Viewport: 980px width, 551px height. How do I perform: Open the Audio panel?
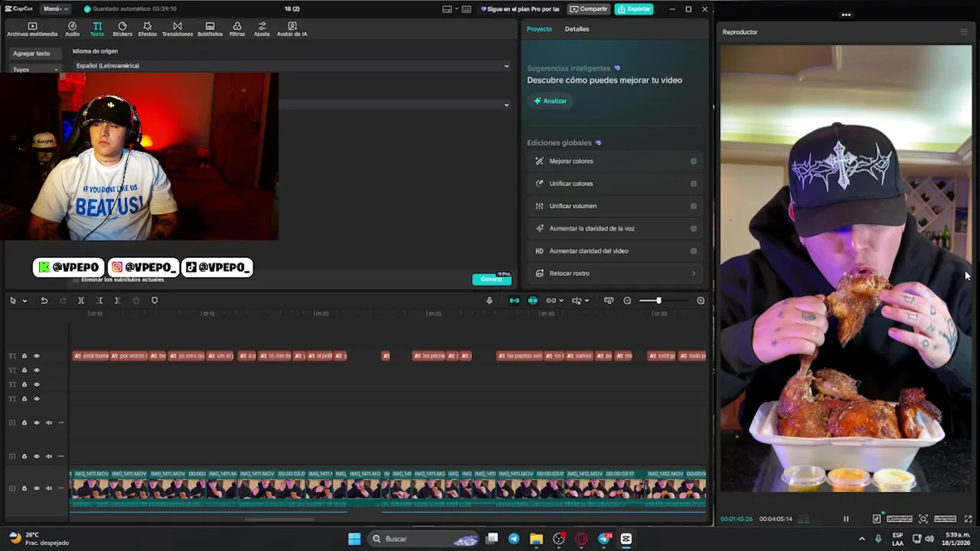pyautogui.click(x=72, y=29)
